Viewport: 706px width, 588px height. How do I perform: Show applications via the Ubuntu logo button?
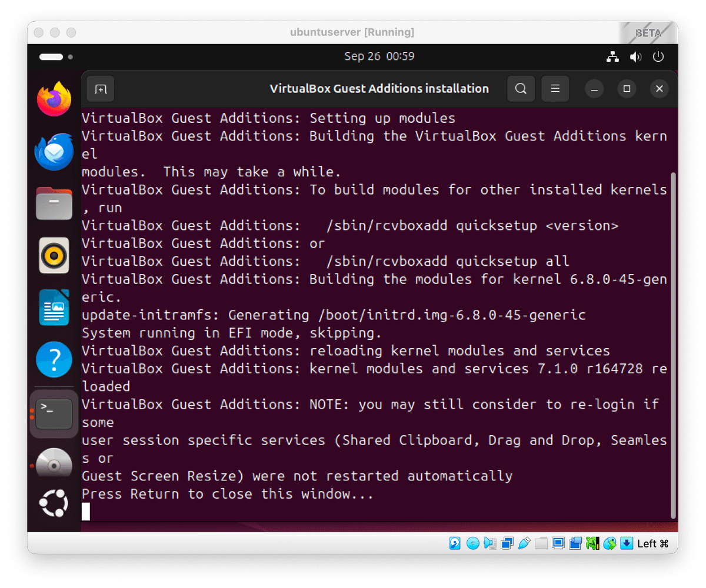[54, 503]
